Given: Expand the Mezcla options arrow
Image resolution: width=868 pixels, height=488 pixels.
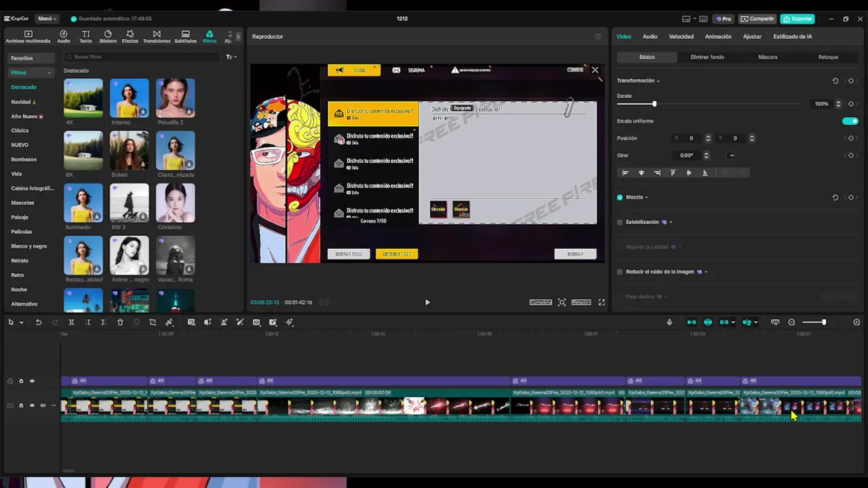Looking at the screenshot, I should 646,197.
